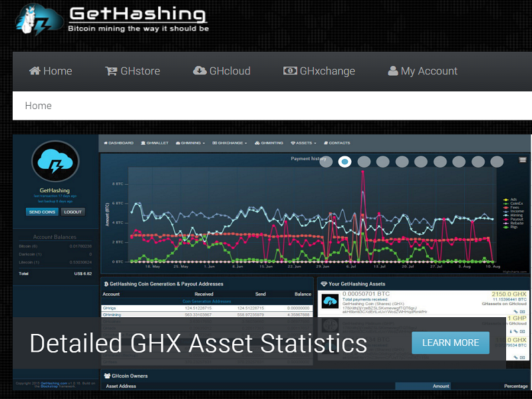Select the first carousel slide dot
The image size is (532, 399).
click(x=325, y=162)
